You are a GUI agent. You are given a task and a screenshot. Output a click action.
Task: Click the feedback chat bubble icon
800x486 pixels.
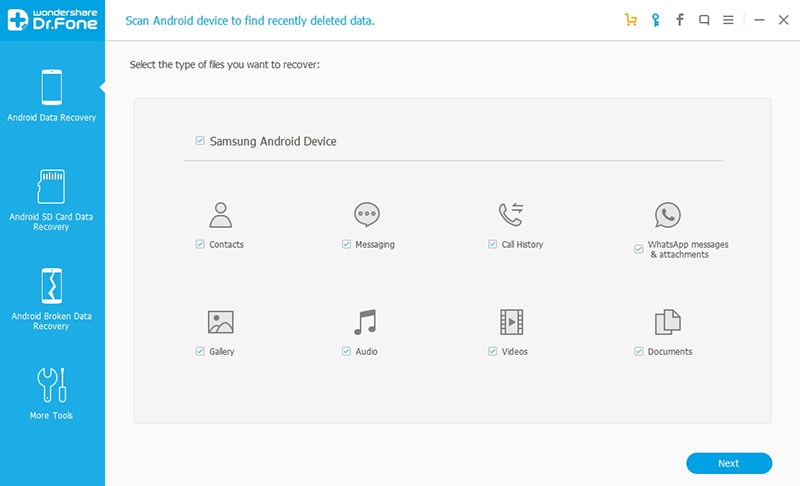[x=704, y=19]
